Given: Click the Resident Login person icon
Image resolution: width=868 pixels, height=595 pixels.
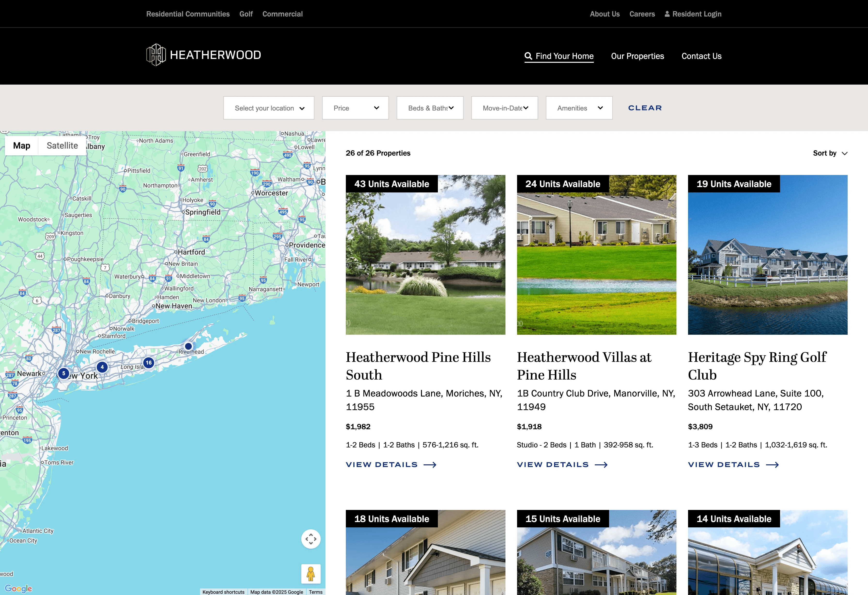Looking at the screenshot, I should coord(667,14).
